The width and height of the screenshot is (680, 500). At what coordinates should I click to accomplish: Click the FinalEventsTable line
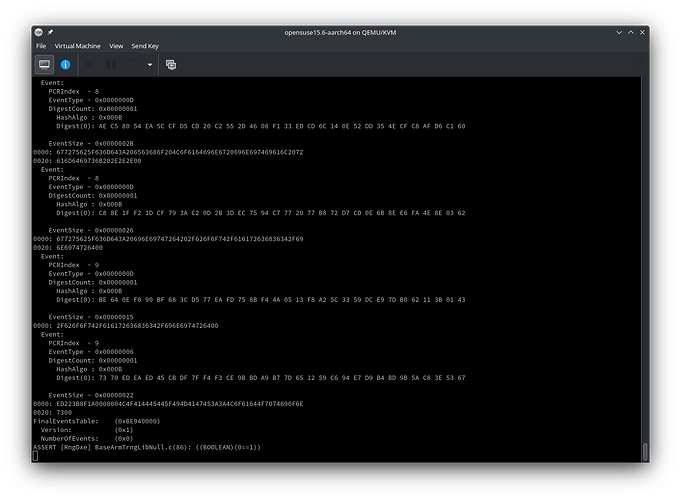point(96,421)
